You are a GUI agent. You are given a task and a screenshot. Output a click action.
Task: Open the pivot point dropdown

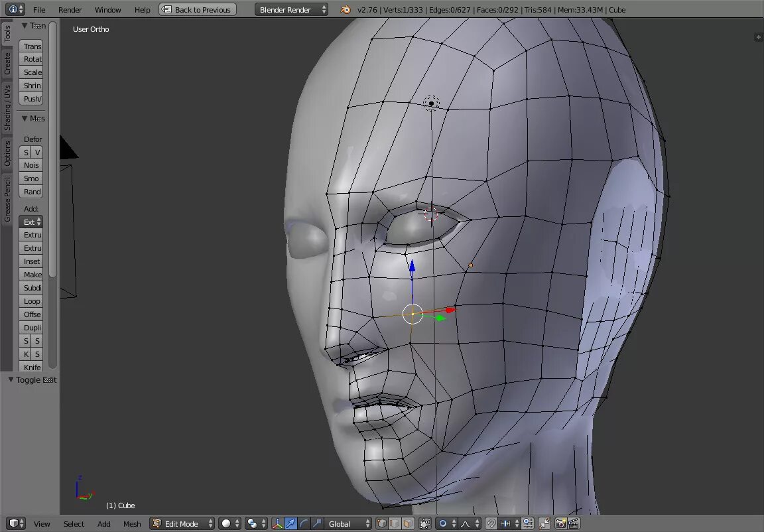[x=256, y=524]
